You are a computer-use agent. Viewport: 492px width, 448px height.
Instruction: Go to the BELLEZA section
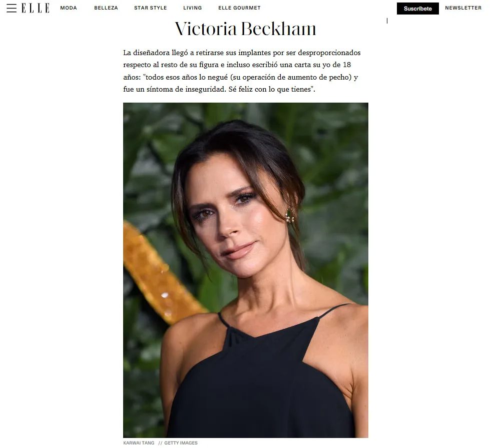click(106, 8)
